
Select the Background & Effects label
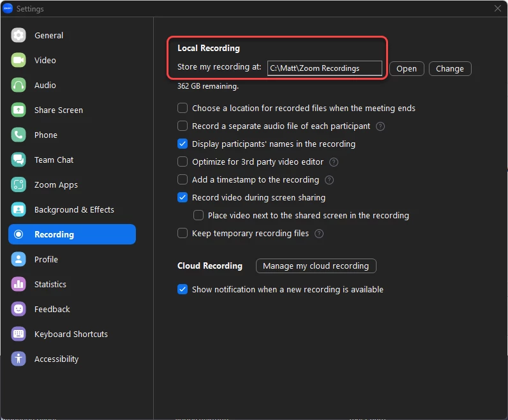[x=74, y=209]
